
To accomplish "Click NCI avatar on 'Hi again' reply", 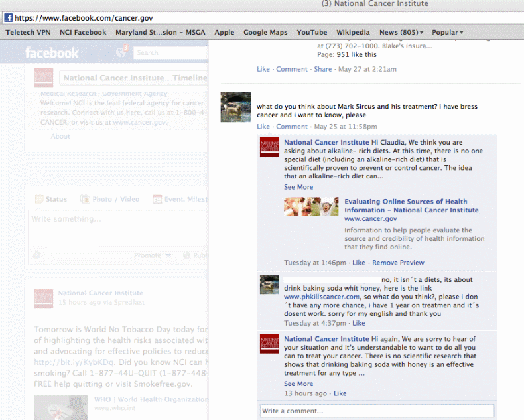I will tap(270, 344).
